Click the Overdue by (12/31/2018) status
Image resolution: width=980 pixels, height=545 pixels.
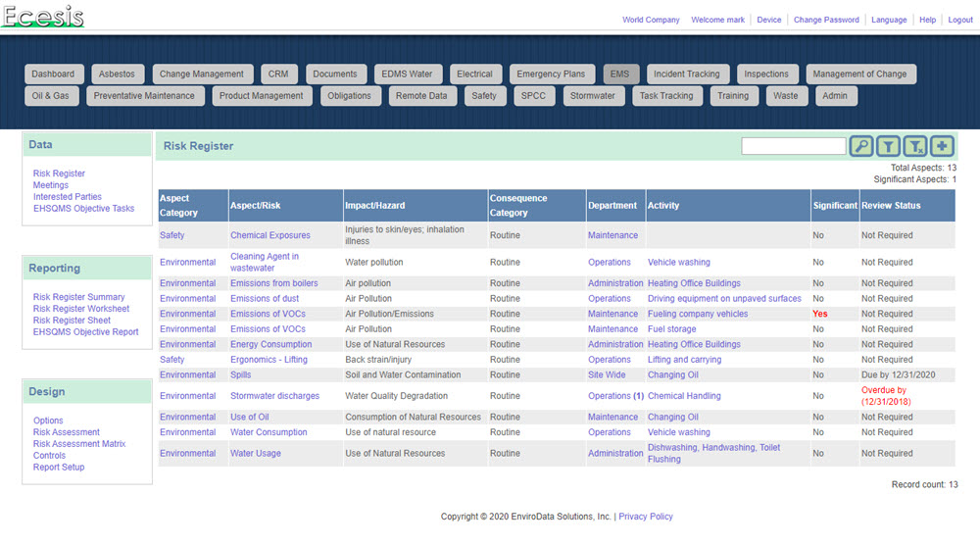[886, 396]
